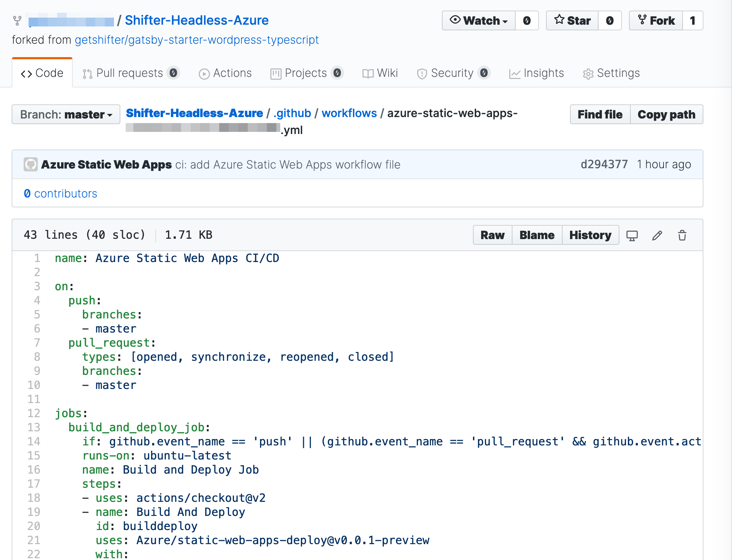This screenshot has height=560, width=732.
Task: Select the Code tab
Action: tap(42, 73)
